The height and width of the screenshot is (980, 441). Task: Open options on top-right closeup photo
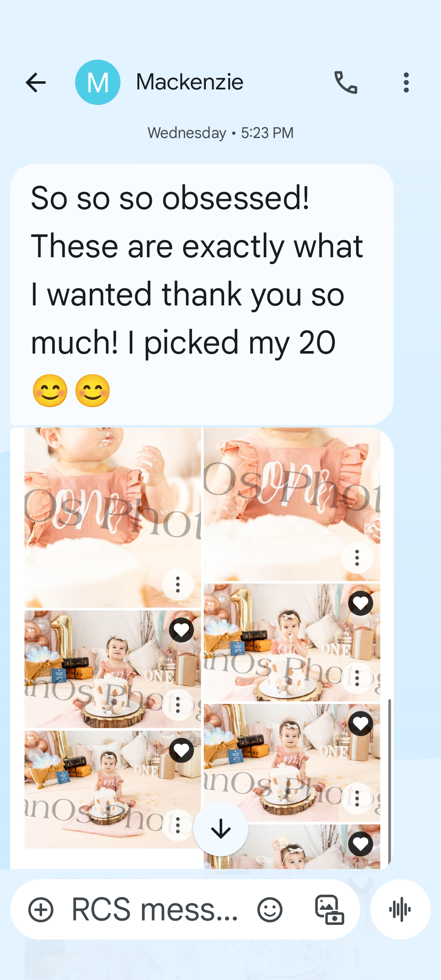point(357,557)
